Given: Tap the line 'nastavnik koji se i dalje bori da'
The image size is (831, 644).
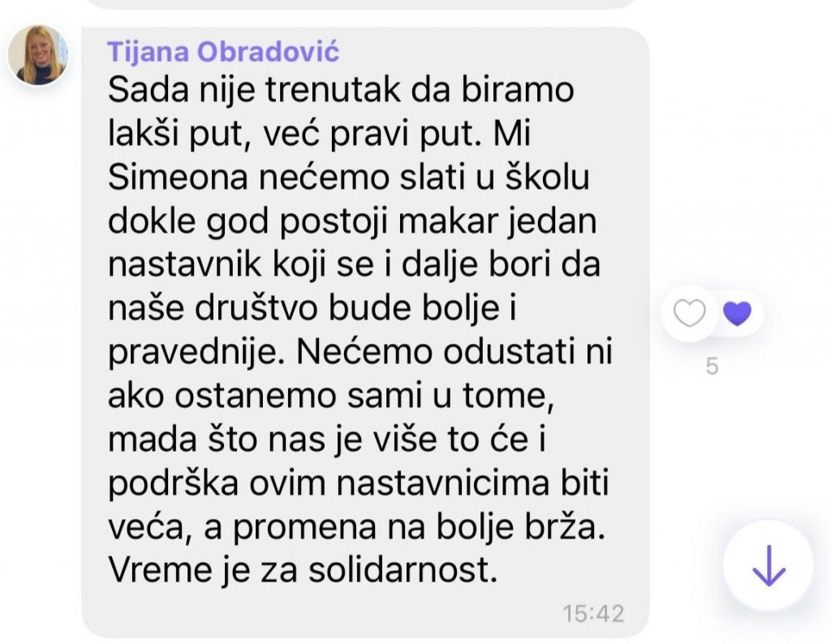Looking at the screenshot, I should tap(354, 264).
